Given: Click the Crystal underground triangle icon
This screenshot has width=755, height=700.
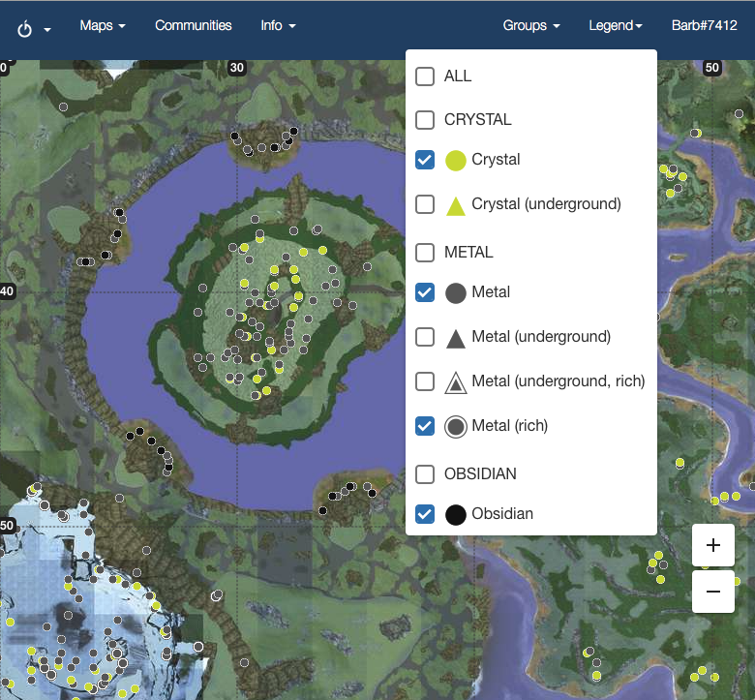Looking at the screenshot, I should point(456,205).
